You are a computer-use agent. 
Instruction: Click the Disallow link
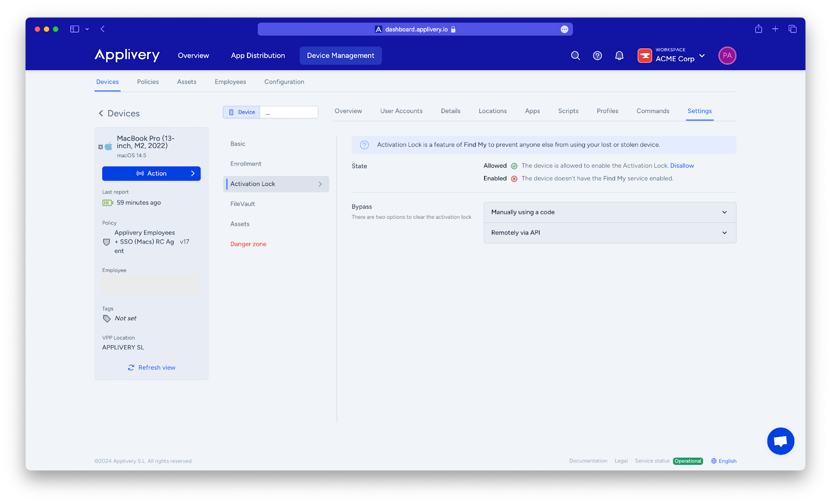pyautogui.click(x=682, y=166)
